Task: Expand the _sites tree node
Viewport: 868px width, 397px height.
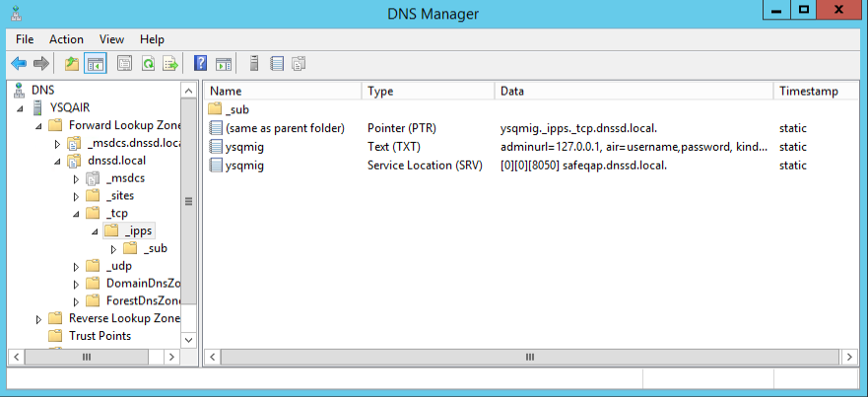Action: [x=77, y=195]
